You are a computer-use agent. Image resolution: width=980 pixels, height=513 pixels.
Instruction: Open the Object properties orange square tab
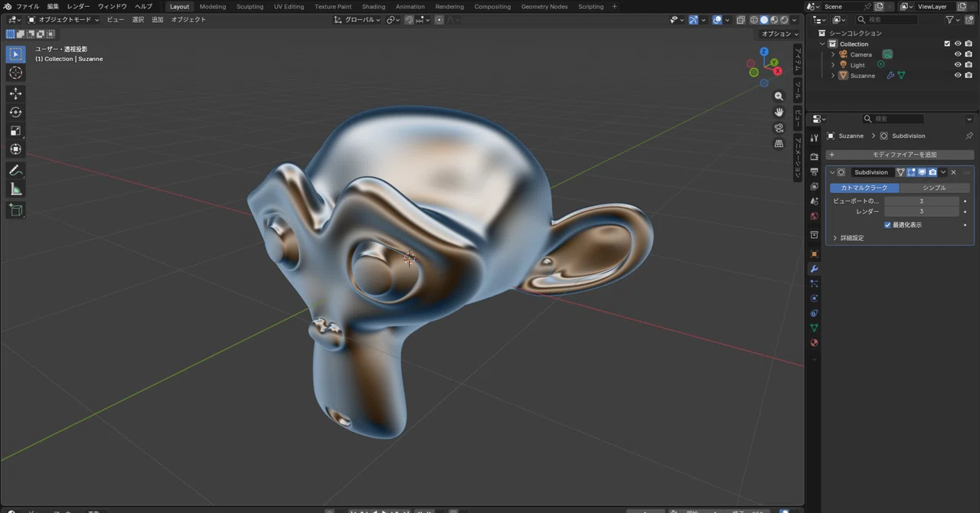(814, 253)
